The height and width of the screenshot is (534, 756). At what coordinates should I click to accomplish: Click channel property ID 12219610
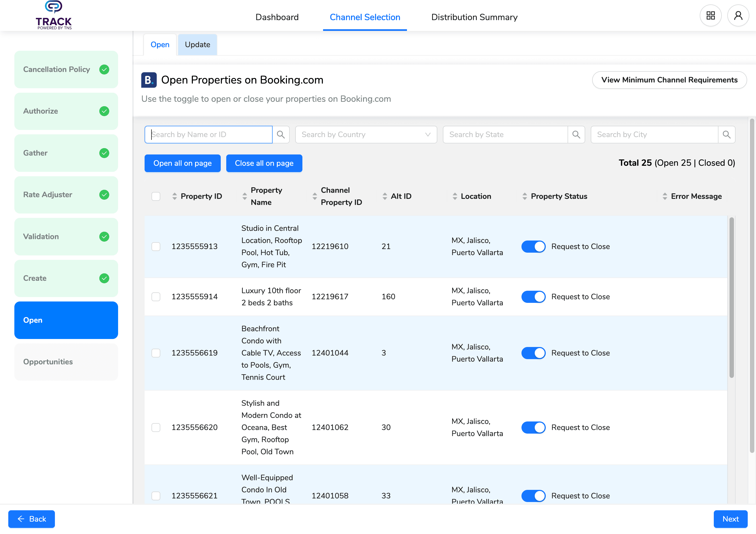330,247
